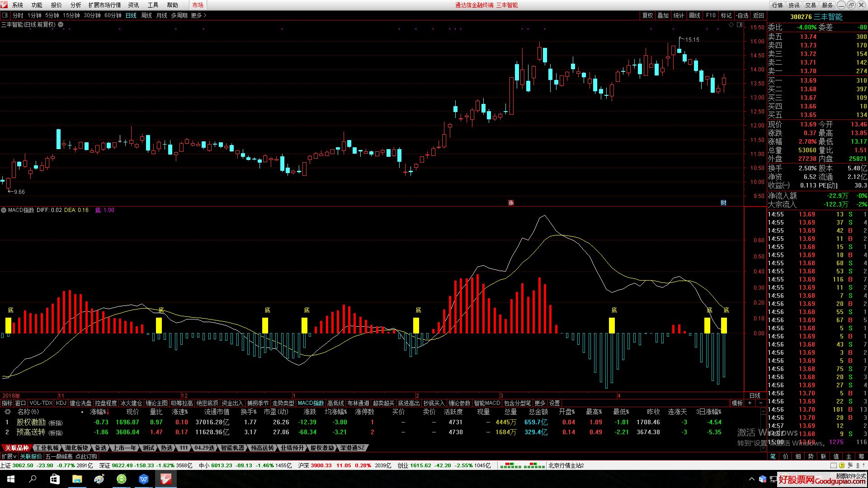Click the 北京行情主站2 server label
This screenshot has width=868, height=488.
566,465
